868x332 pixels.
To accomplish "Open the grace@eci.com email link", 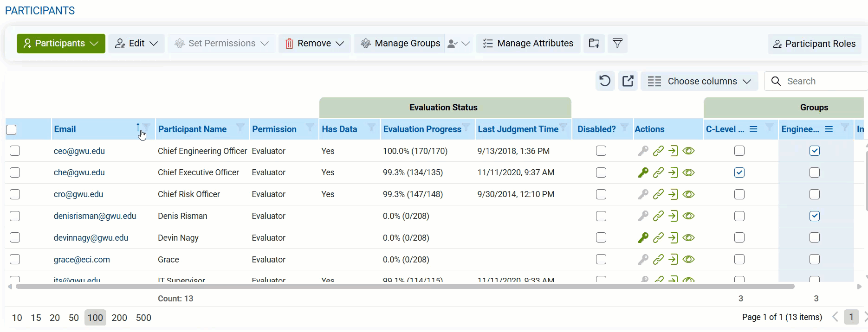I will pyautogui.click(x=82, y=259).
